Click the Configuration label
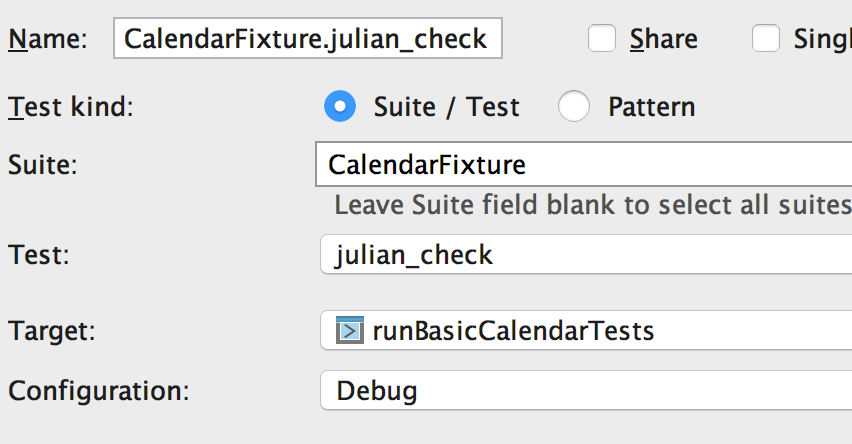The height and width of the screenshot is (444, 852). tap(98, 390)
